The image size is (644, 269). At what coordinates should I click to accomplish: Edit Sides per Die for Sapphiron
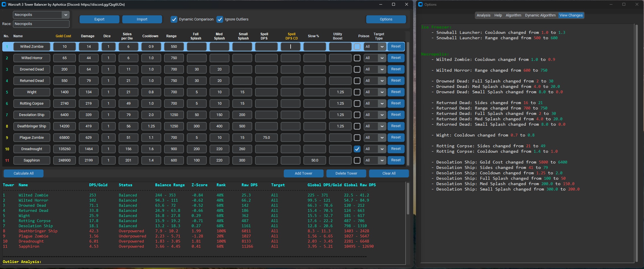pos(128,160)
